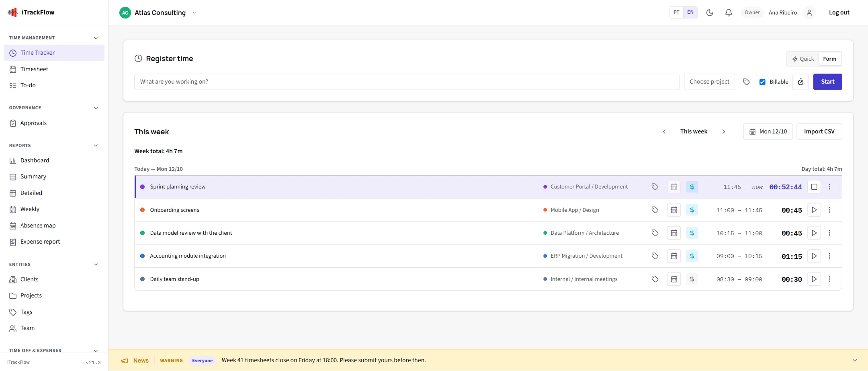The height and width of the screenshot is (371, 868).
Task: Click Import CSV button
Action: click(819, 131)
